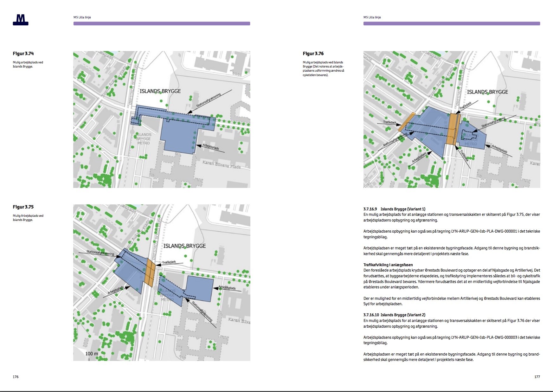Click the caption under Figur 3.76
Viewport: 553px width, 392px height.
tap(323, 69)
